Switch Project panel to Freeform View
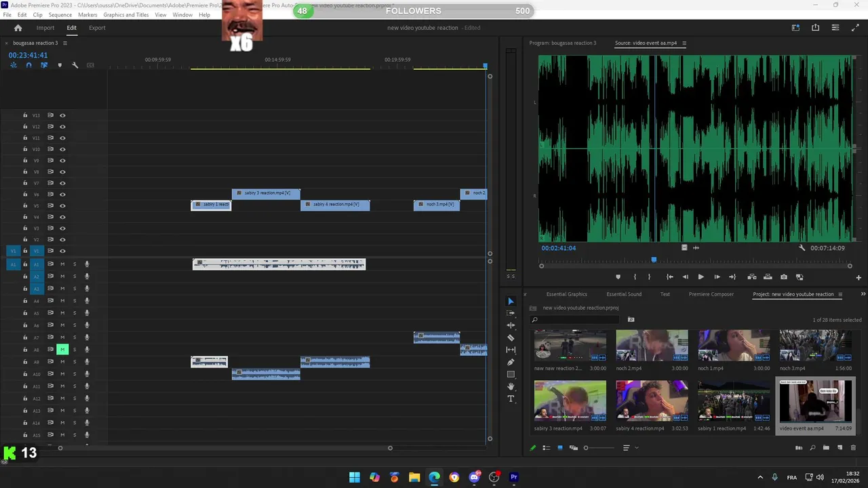The image size is (868, 488). [573, 447]
